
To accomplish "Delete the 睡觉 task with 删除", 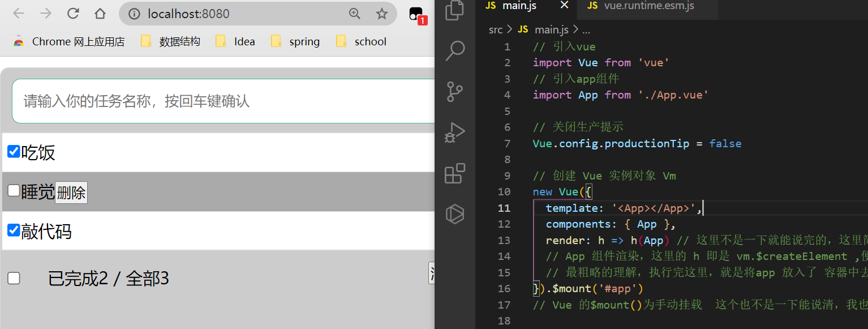I will point(71,193).
